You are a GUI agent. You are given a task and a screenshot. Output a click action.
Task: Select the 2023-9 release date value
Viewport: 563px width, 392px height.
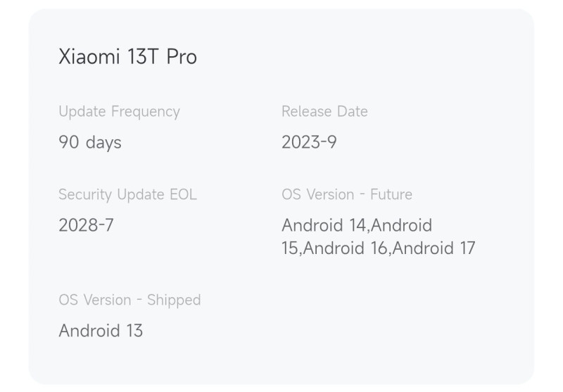(x=309, y=142)
